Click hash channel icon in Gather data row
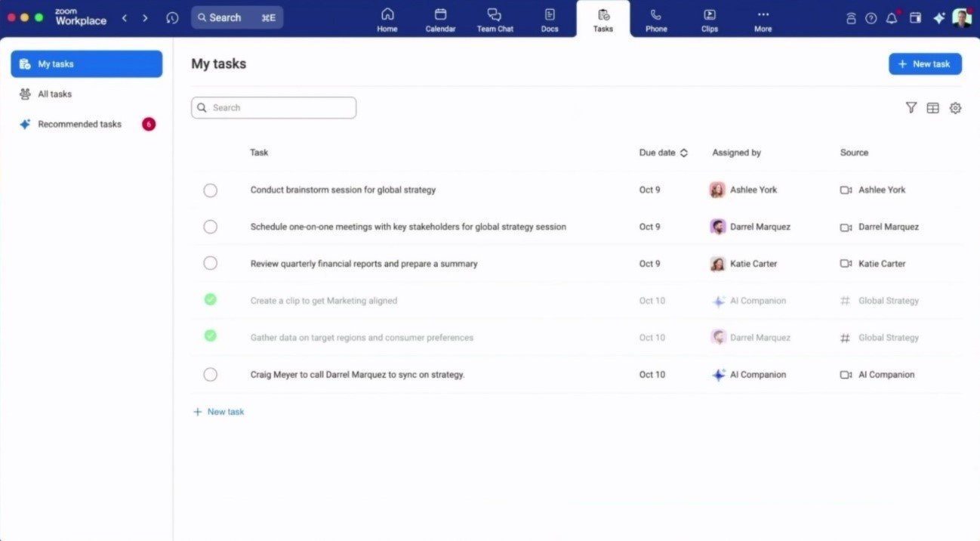The image size is (980, 541). point(846,338)
